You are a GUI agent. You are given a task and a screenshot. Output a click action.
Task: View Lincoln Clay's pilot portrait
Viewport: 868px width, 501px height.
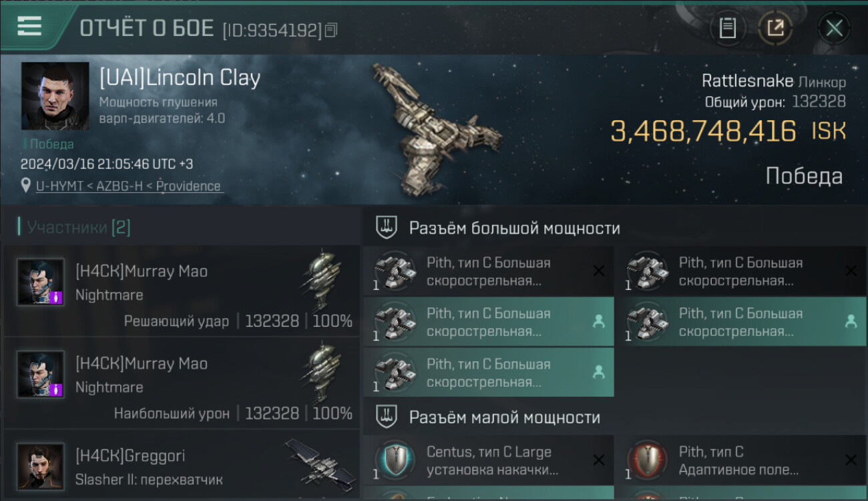[x=55, y=96]
